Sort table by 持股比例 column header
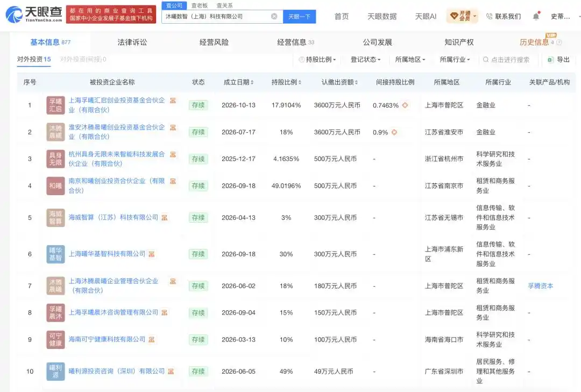 pos(286,82)
